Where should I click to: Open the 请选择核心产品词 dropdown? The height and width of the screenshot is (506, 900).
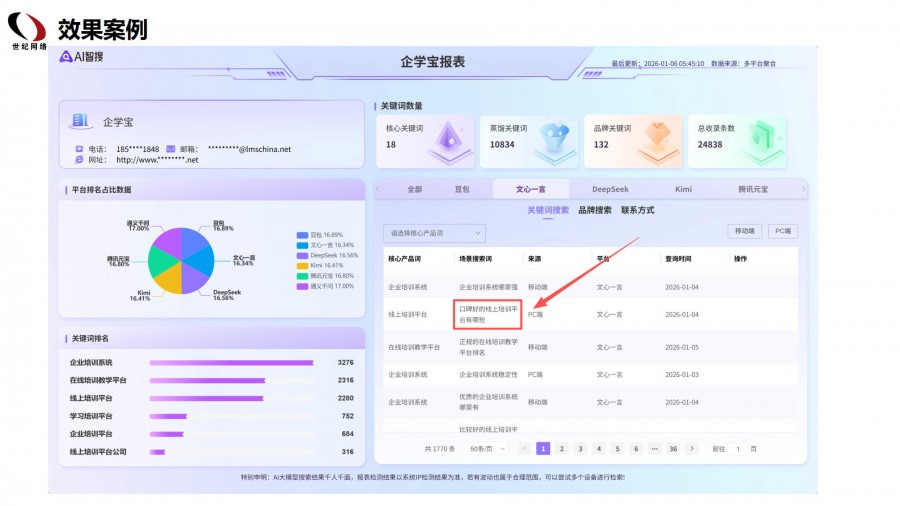click(434, 233)
